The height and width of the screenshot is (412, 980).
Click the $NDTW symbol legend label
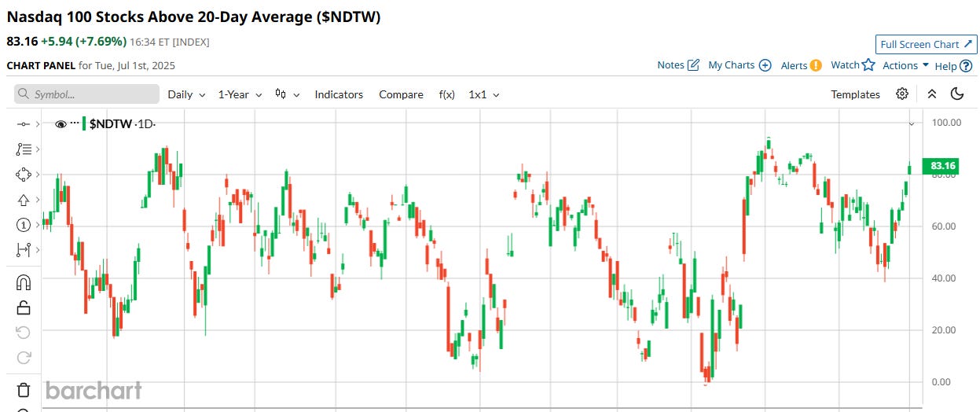click(x=111, y=124)
